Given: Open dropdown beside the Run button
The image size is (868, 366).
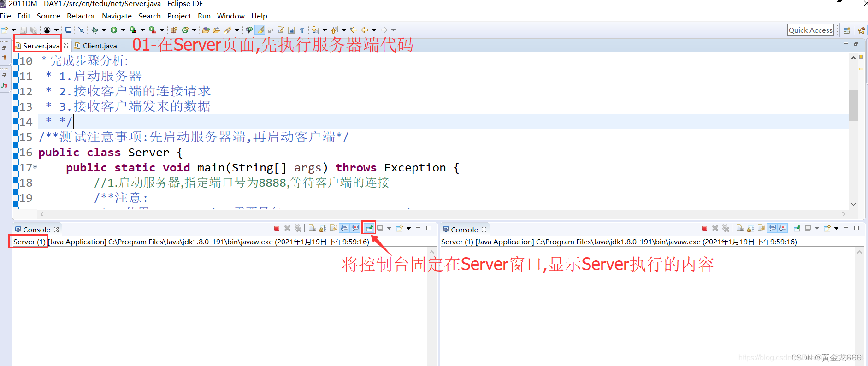Looking at the screenshot, I should [x=123, y=30].
